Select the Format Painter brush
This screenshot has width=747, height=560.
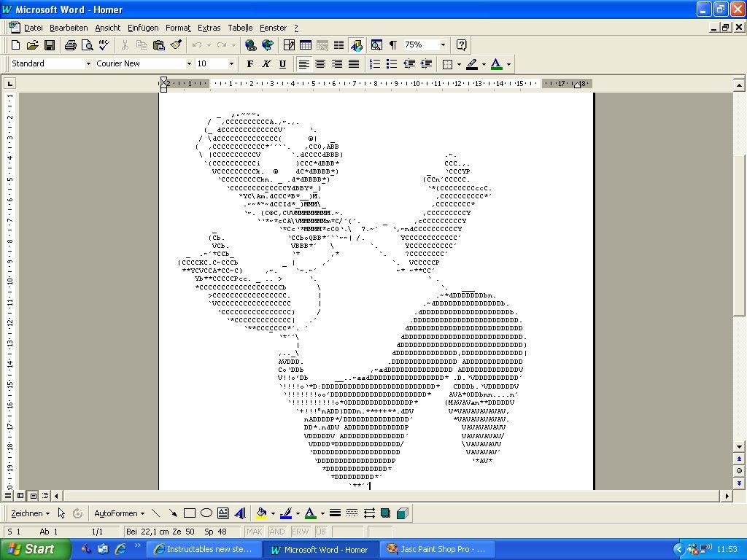click(x=176, y=45)
